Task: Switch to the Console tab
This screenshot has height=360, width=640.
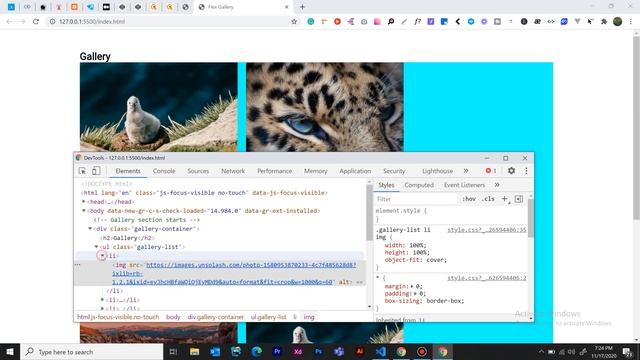Action: 164,171
